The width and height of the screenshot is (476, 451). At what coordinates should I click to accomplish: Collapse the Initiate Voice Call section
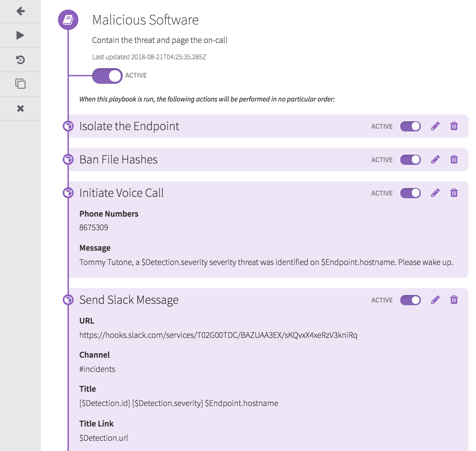(x=121, y=193)
